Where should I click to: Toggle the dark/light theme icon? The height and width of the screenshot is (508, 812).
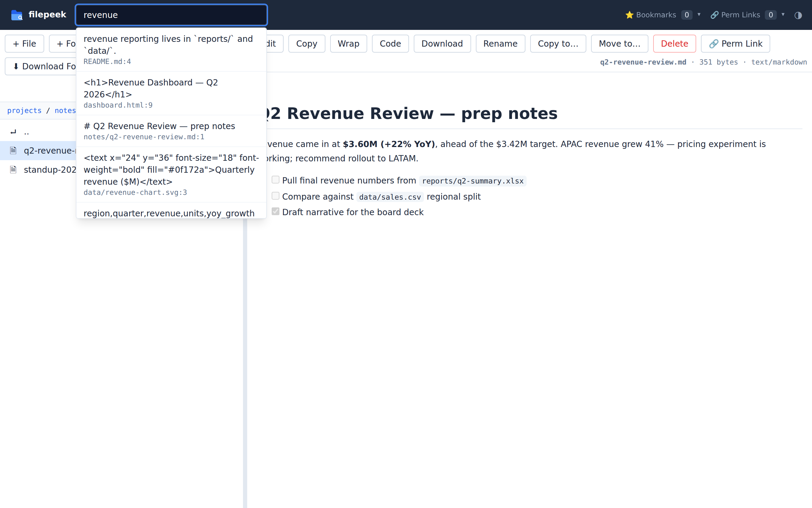pyautogui.click(x=798, y=15)
